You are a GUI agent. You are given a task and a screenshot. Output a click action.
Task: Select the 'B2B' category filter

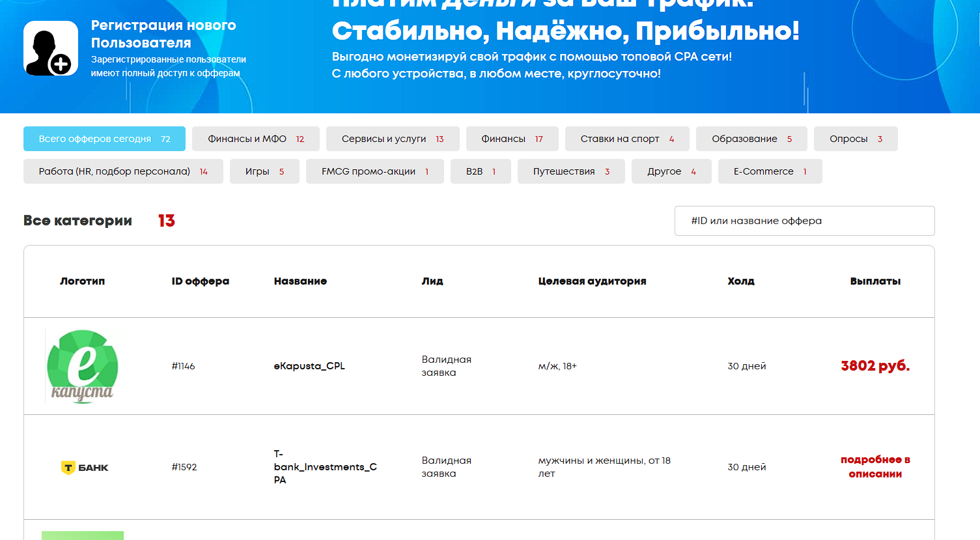(x=481, y=171)
